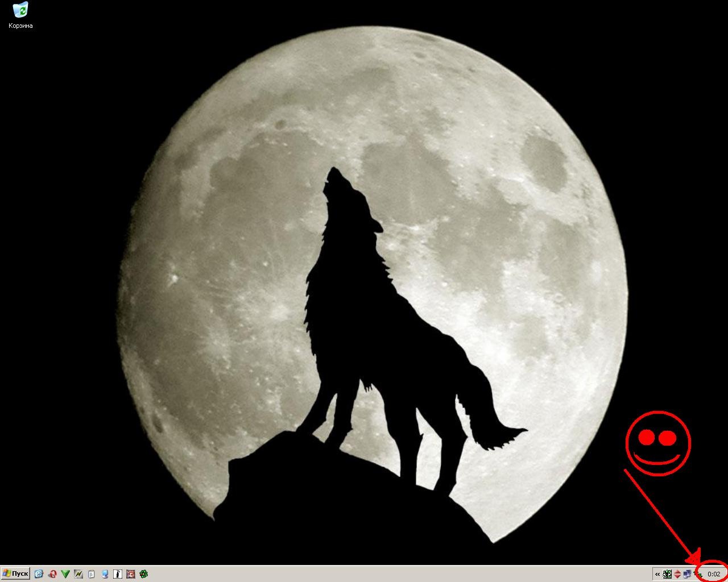Click the 0:02 system clock
This screenshot has width=728, height=582.
pos(714,574)
